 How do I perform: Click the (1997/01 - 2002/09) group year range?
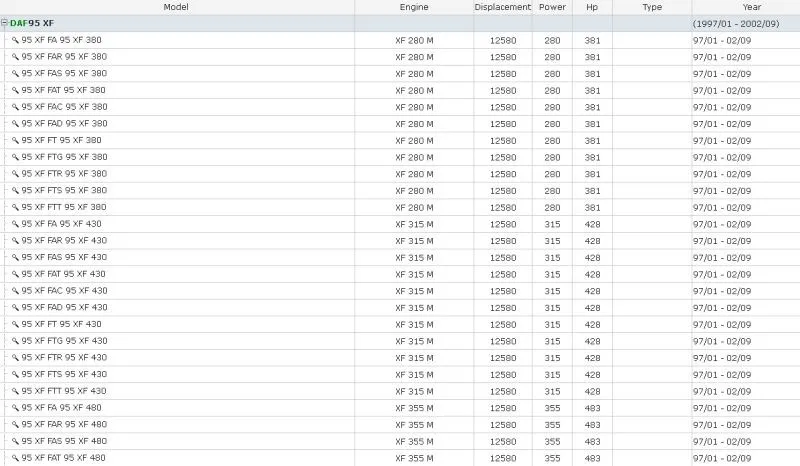click(x=736, y=23)
